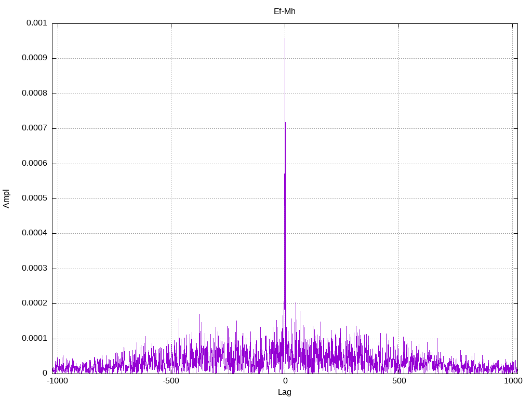This screenshot has width=532, height=399.
Task: Click the plot title "Ef-Mh"
Action: point(284,11)
